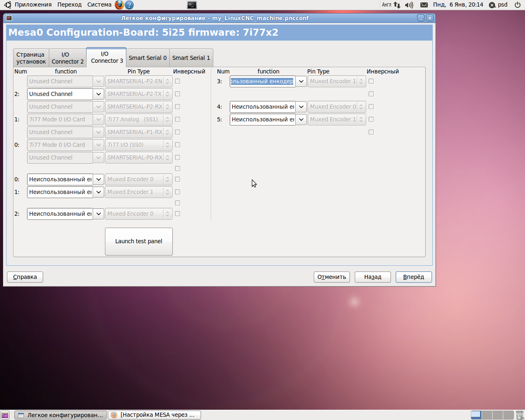525x420 pixels.
Task: Toggle Инверсный checkbox in Num 5 row
Action: tap(371, 119)
